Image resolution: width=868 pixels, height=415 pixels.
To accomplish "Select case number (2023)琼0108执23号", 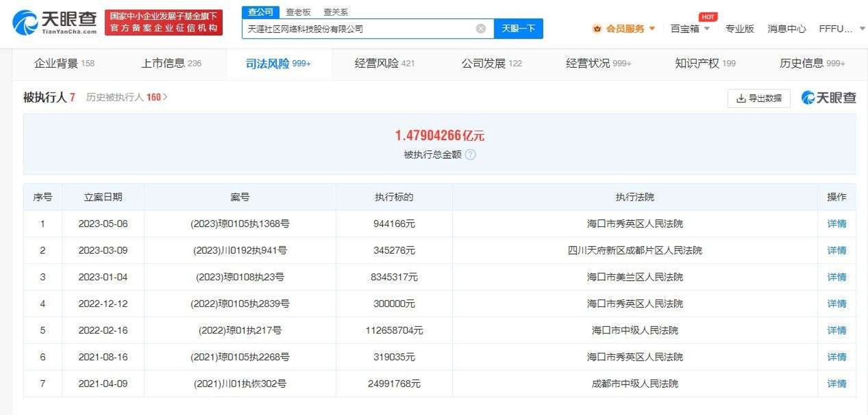I will click(x=240, y=277).
